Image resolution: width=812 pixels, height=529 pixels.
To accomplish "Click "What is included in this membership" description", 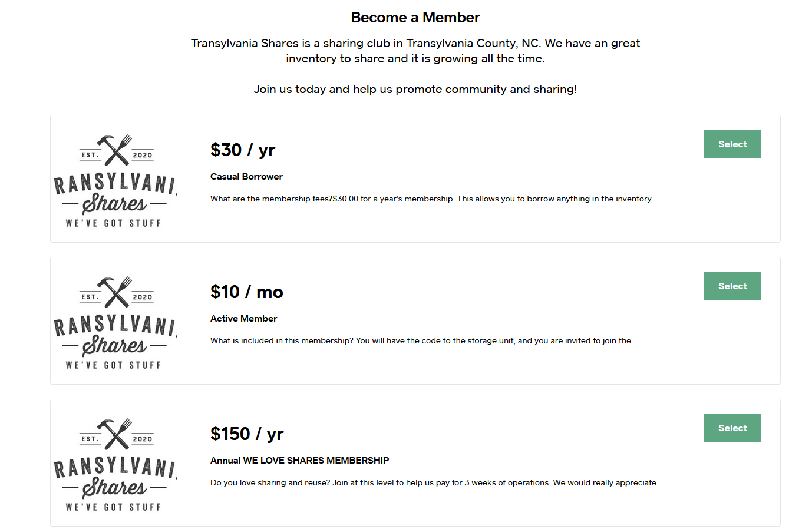I will pos(423,341).
